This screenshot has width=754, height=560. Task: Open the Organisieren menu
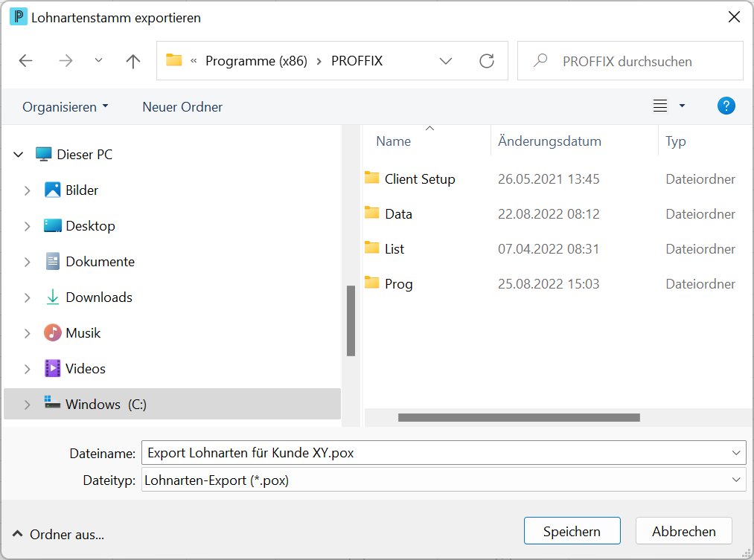click(x=66, y=106)
